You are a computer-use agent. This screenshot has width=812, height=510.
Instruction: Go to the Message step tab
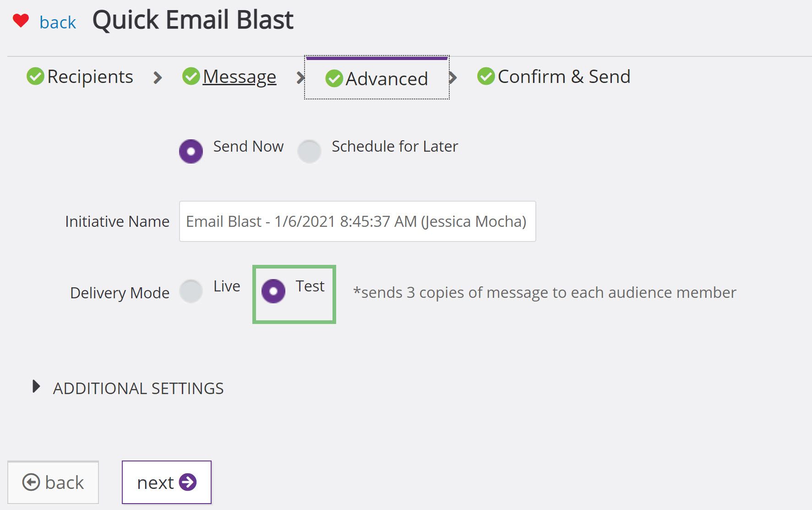[240, 77]
